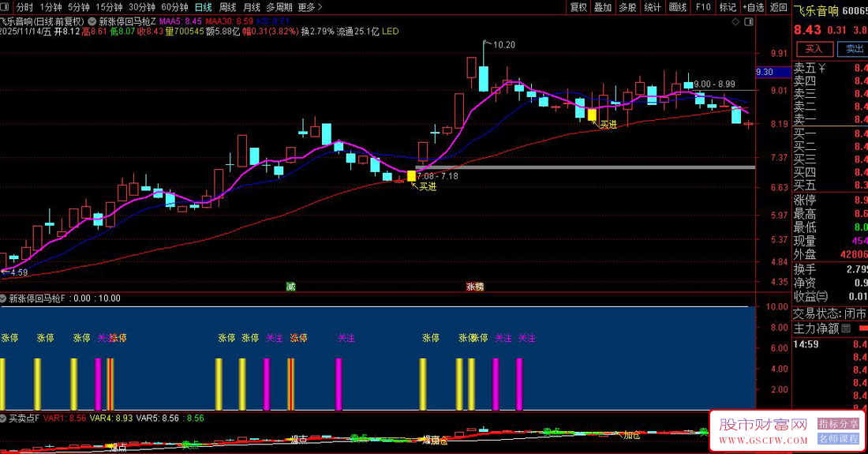Click the 加仓 label in 买卖点F sub-chart
The height and width of the screenshot is (454, 868).
(631, 435)
